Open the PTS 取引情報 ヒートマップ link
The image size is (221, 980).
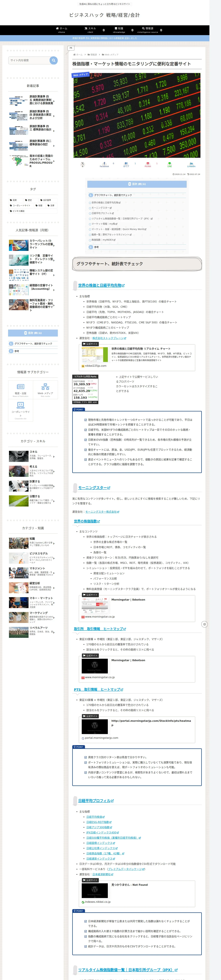98,689
